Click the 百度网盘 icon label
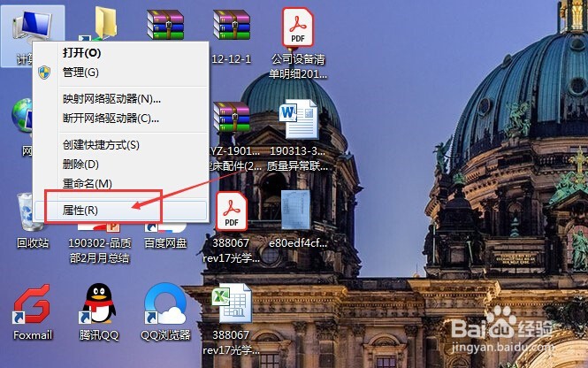Image resolution: width=588 pixels, height=368 pixels. tap(165, 243)
